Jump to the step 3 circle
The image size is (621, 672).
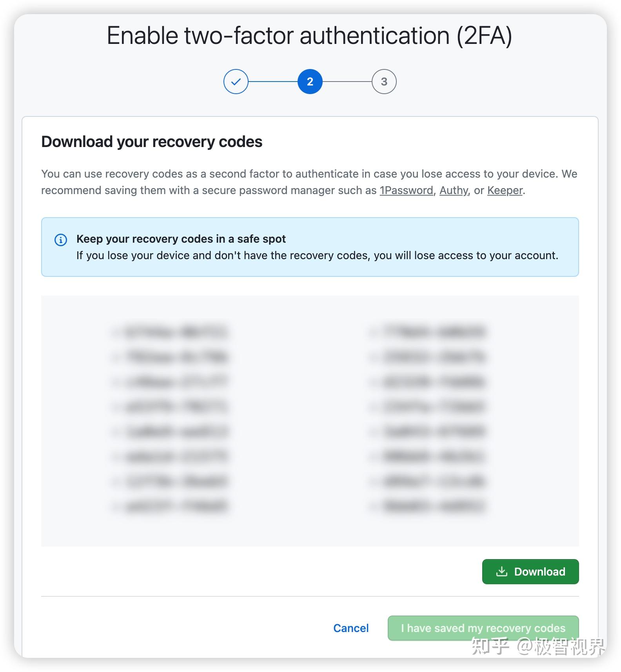point(384,82)
